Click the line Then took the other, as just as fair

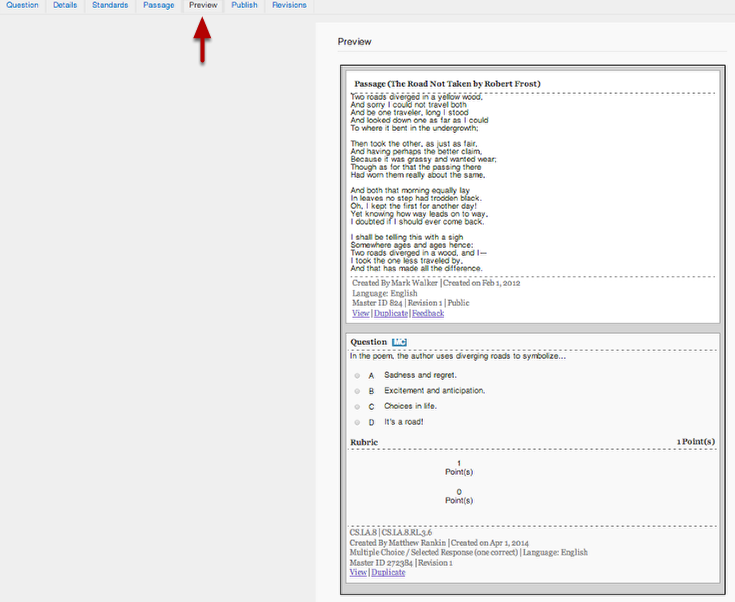(414, 144)
